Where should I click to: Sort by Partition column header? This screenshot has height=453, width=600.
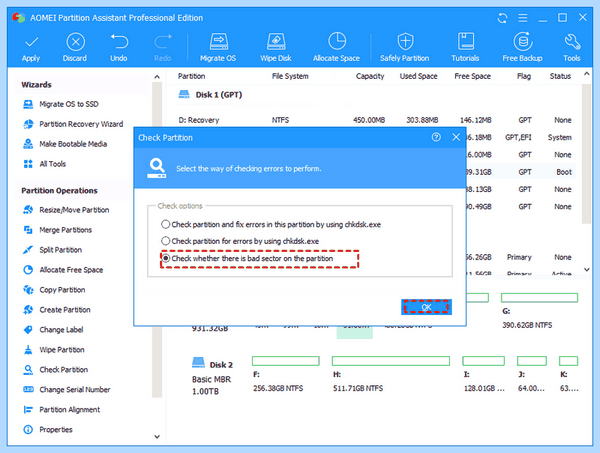coord(191,76)
